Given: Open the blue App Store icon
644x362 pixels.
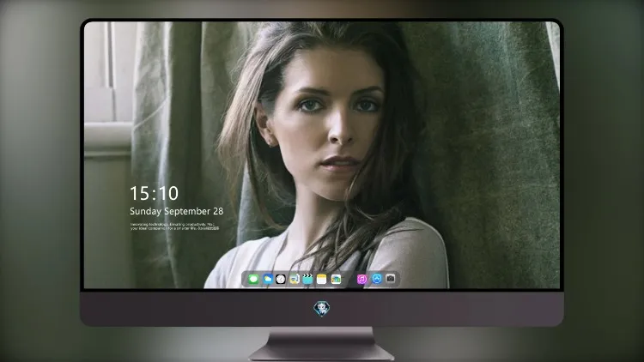Looking at the screenshot, I should coord(377,279).
